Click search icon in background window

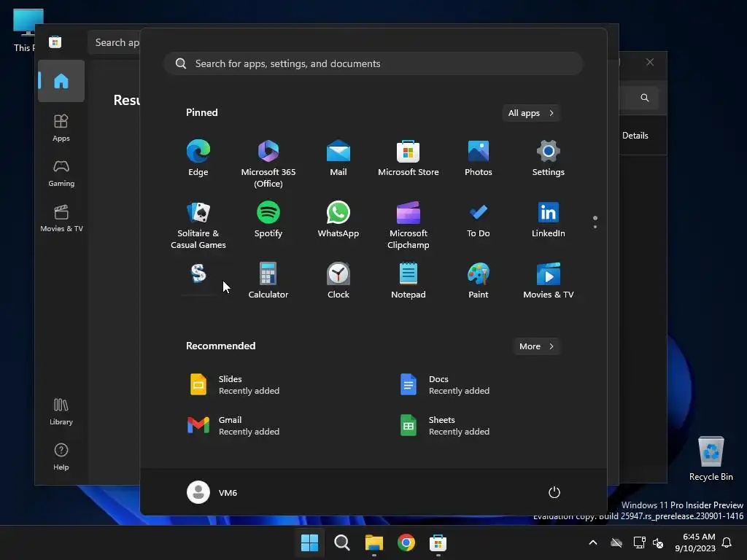(645, 98)
